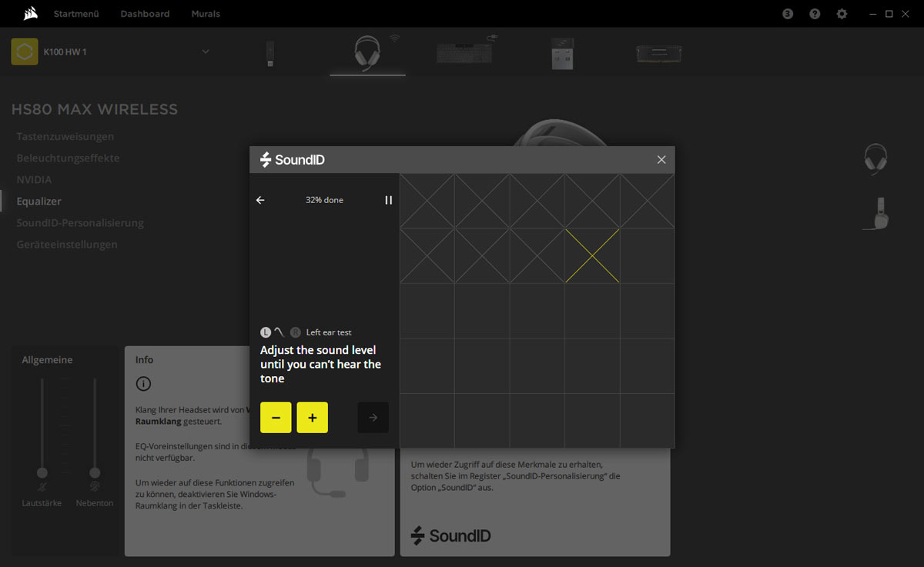Close the SoundID dialog
924x567 pixels.
661,160
